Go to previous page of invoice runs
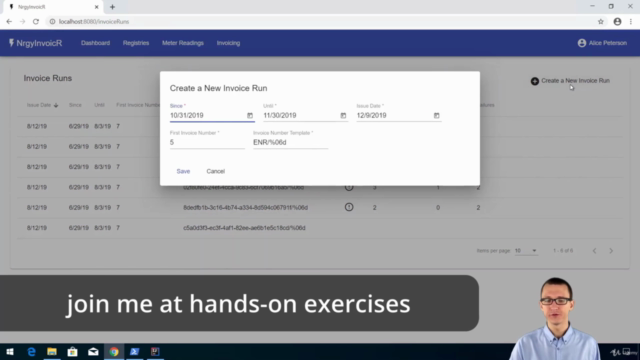The height and width of the screenshot is (360, 640). click(x=594, y=251)
